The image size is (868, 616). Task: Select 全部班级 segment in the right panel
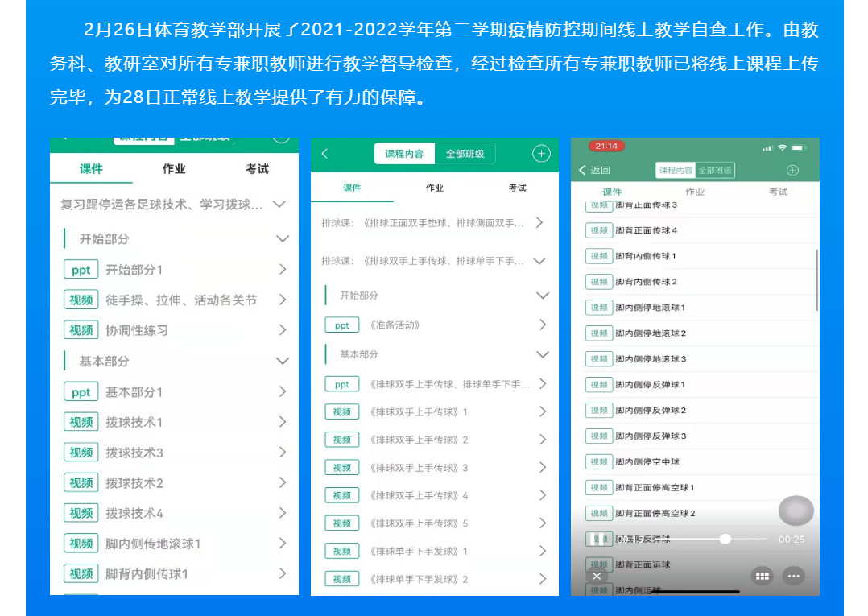715,171
